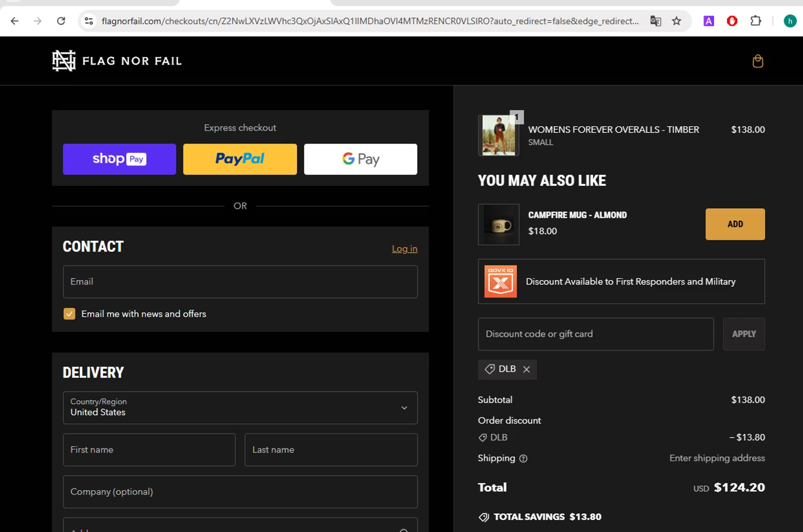Go back using the browser back arrow
The height and width of the screenshot is (532, 803).
click(14, 21)
